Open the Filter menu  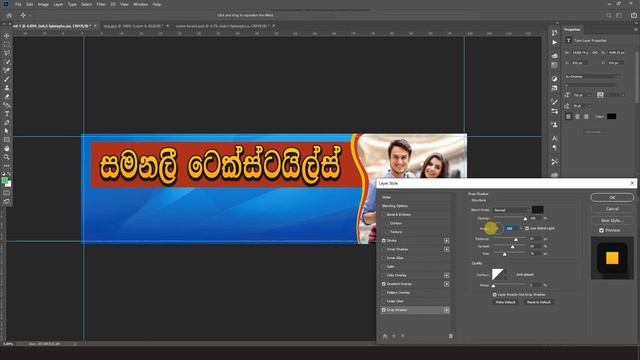click(101, 4)
